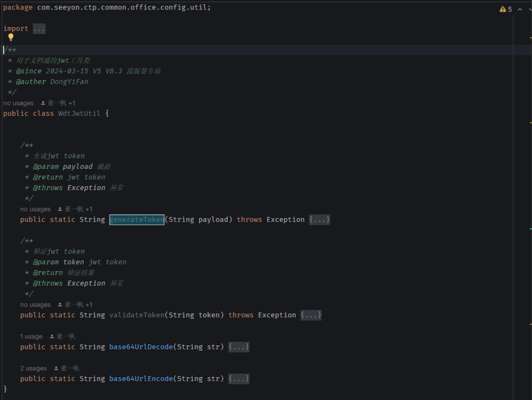Click the validateToken method name
The width and height of the screenshot is (532, 400).
pos(136,315)
